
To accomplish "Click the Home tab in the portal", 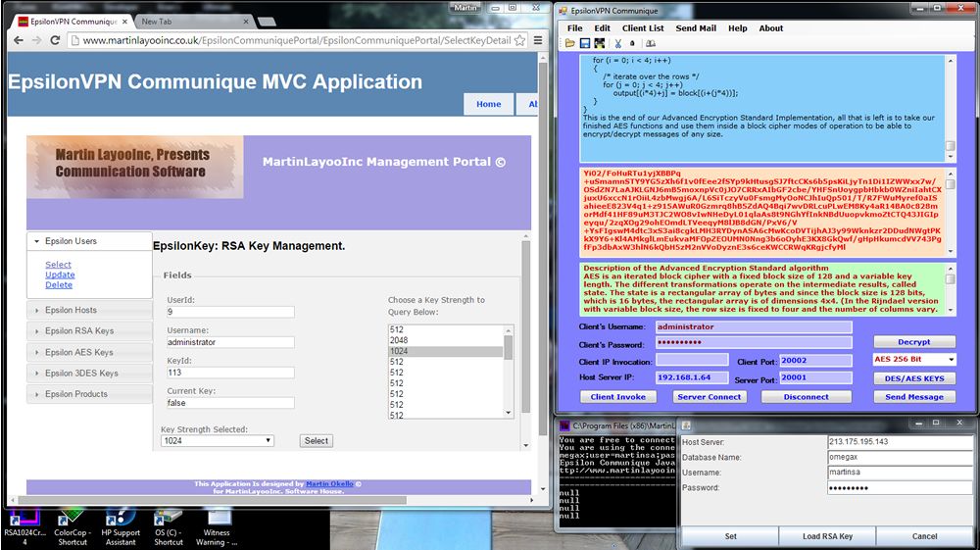I will 489,104.
